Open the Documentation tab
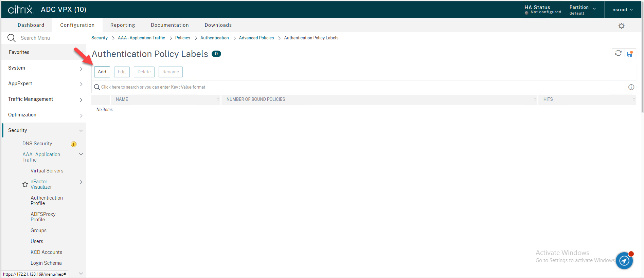Viewport: 644px width, 278px height. (170, 25)
